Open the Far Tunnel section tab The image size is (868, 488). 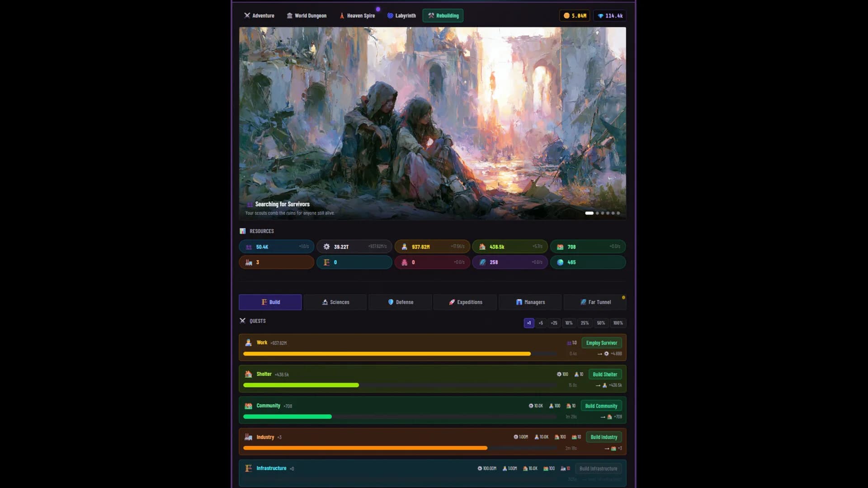pyautogui.click(x=595, y=302)
